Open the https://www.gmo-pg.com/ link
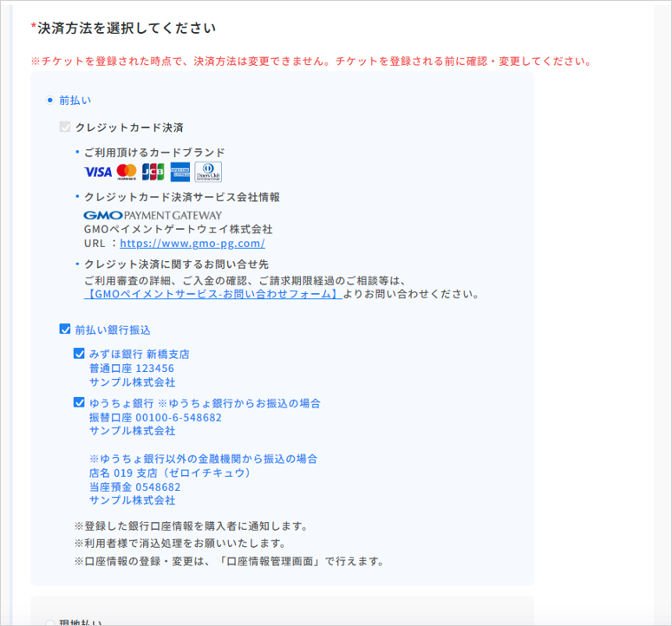Image resolution: width=672 pixels, height=626 pixels. [192, 244]
